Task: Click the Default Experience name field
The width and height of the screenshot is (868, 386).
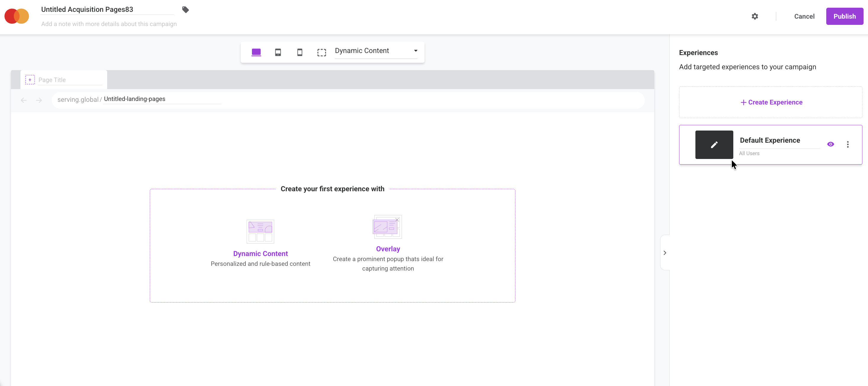Action: (779, 140)
